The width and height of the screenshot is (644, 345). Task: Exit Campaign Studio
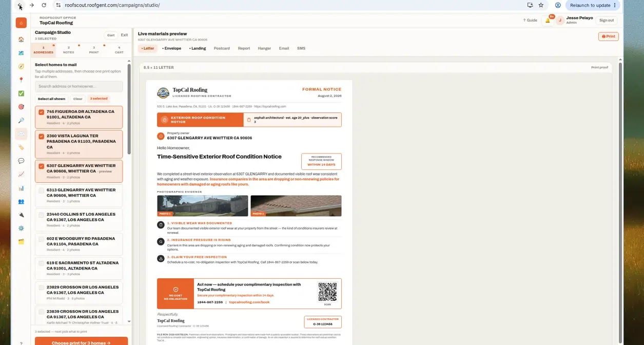pyautogui.click(x=124, y=35)
